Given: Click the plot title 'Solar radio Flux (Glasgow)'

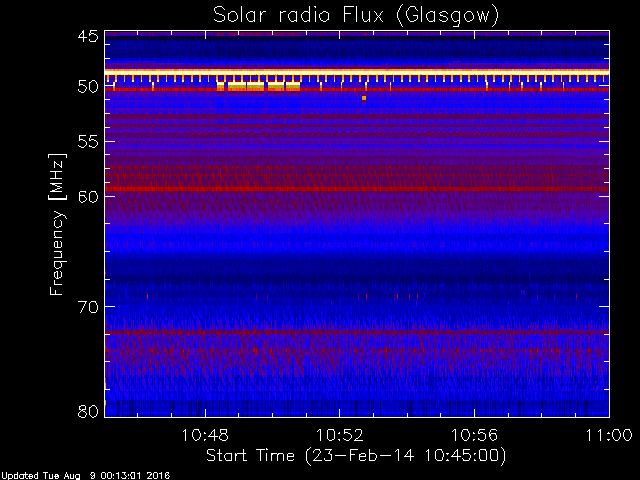Looking at the screenshot, I should point(356,16).
